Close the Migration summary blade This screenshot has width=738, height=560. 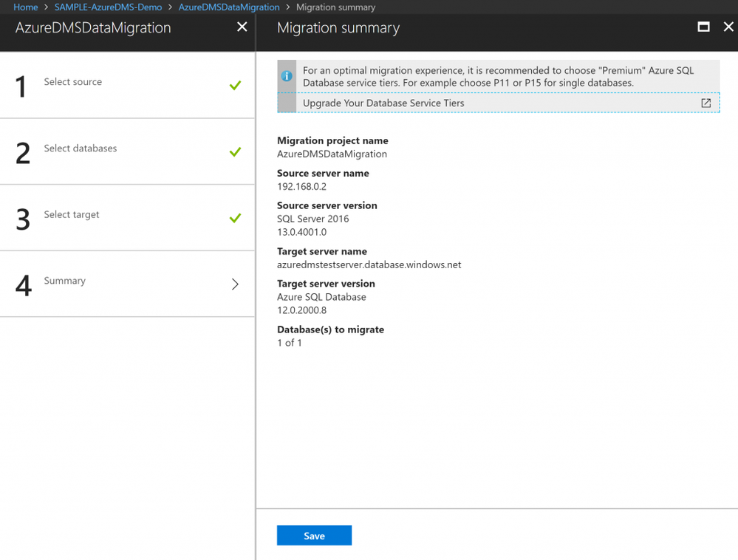click(x=728, y=27)
